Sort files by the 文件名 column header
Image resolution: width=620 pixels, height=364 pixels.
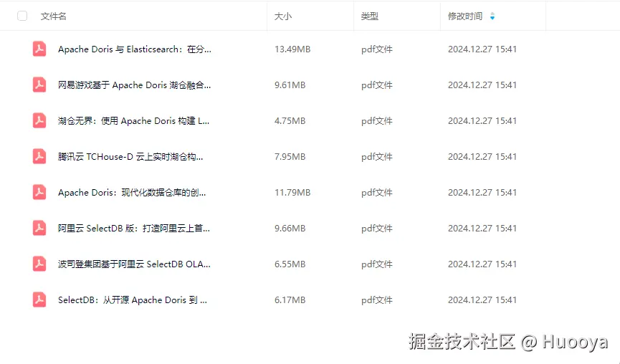click(53, 16)
